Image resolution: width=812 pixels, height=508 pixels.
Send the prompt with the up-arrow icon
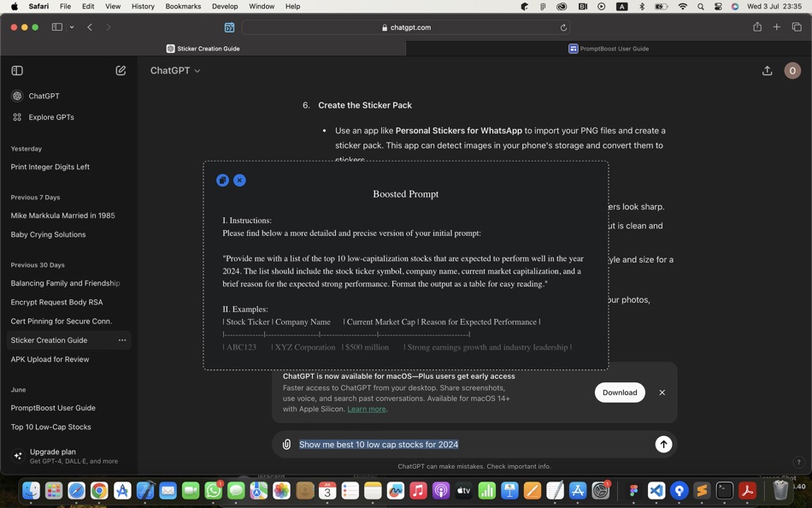664,444
